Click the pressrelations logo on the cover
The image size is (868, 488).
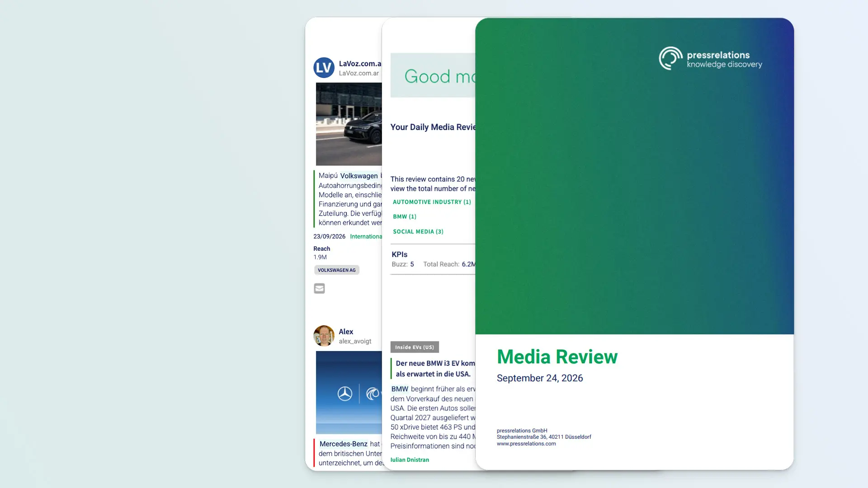[x=710, y=59]
